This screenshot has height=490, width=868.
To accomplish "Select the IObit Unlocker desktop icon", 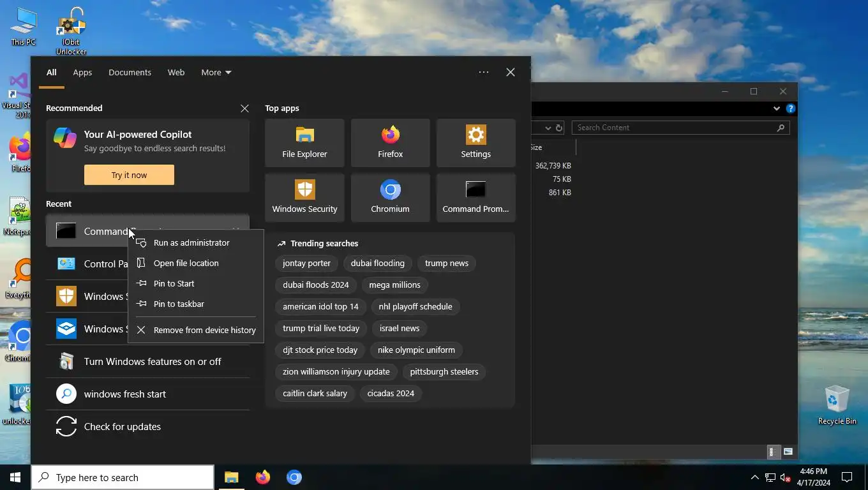I will (71, 31).
